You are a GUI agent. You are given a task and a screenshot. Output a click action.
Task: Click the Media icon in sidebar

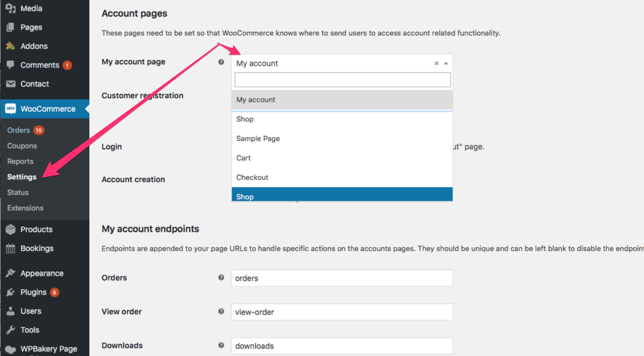click(11, 8)
